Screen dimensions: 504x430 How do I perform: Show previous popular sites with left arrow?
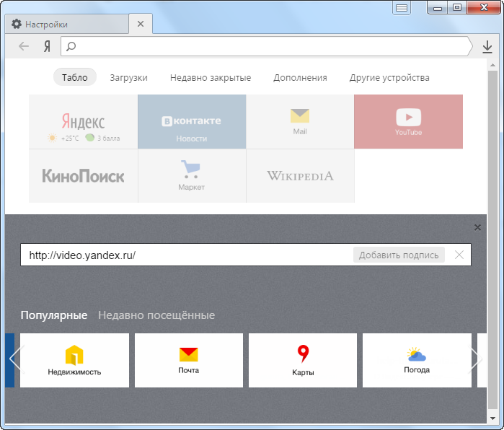[x=16, y=359]
